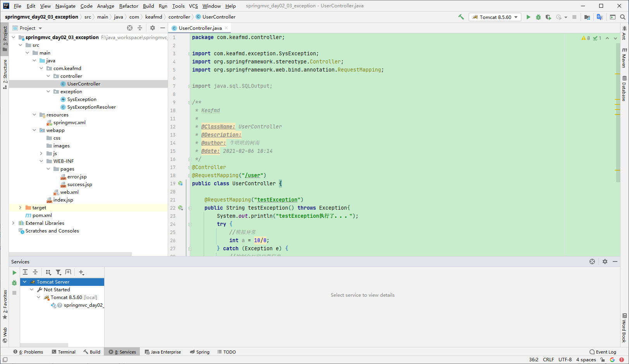Toggle tool window buttons in status bar corner
Viewport: 629px width, 364px height.
[5, 360]
